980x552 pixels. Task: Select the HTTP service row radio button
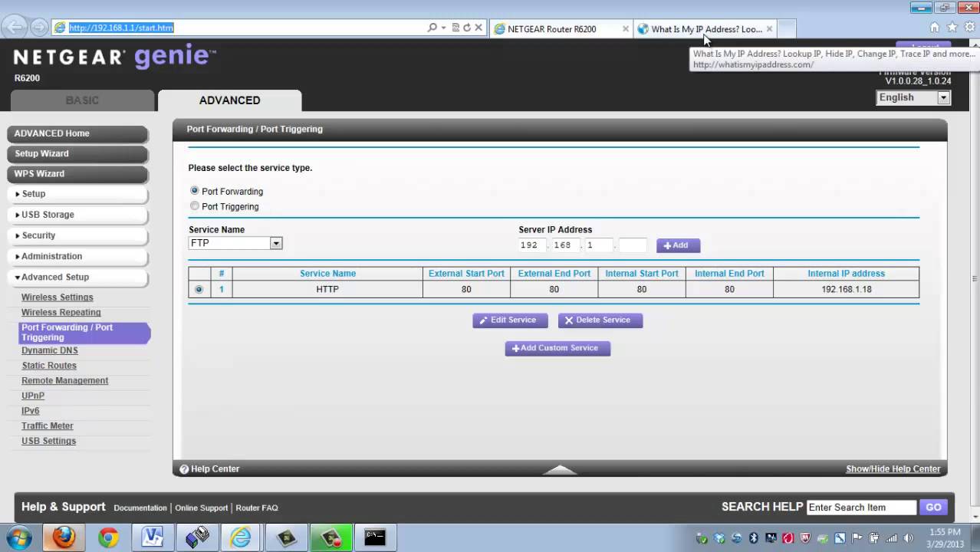tap(199, 290)
